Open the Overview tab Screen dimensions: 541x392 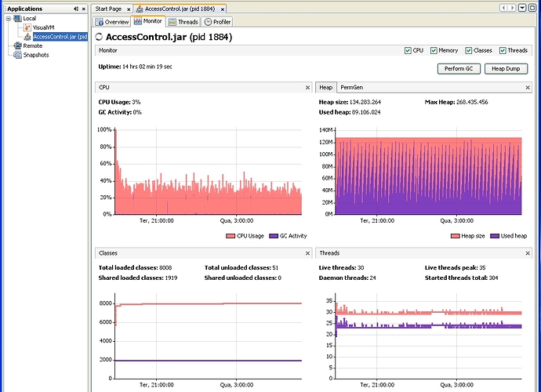[x=112, y=22]
